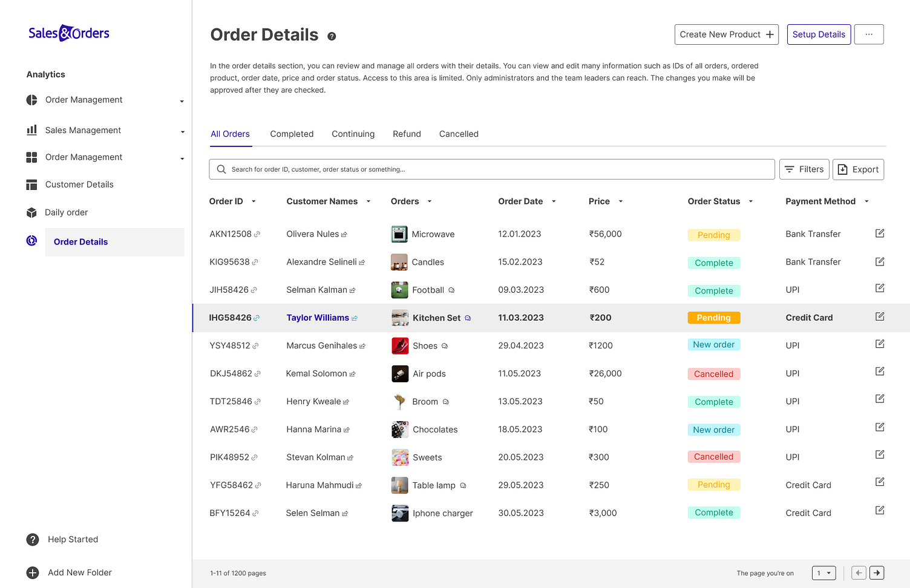This screenshot has height=588, width=910.
Task: Open the Price column sort dropdown
Action: pyautogui.click(x=620, y=201)
